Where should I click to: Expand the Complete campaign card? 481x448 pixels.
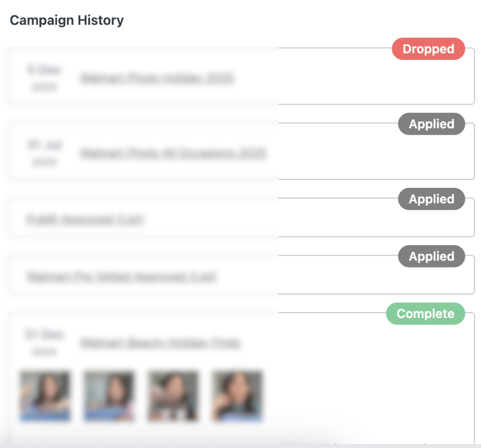pyautogui.click(x=336, y=365)
